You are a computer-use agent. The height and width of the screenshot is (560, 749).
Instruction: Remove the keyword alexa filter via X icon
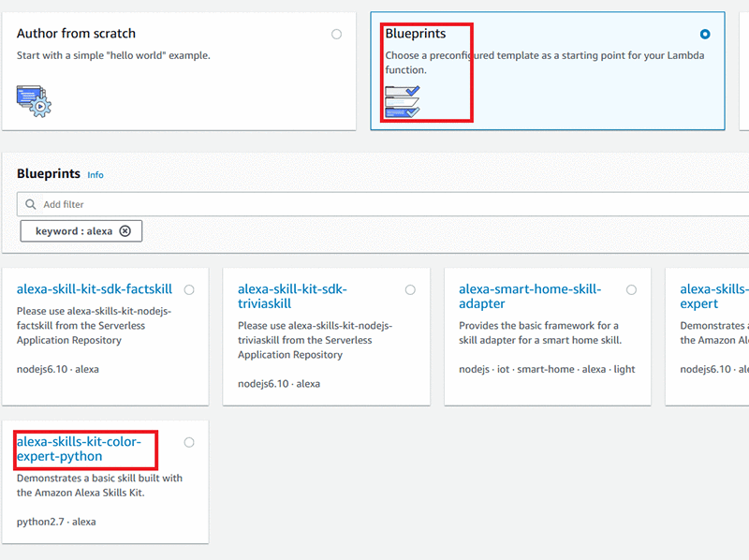tap(125, 231)
